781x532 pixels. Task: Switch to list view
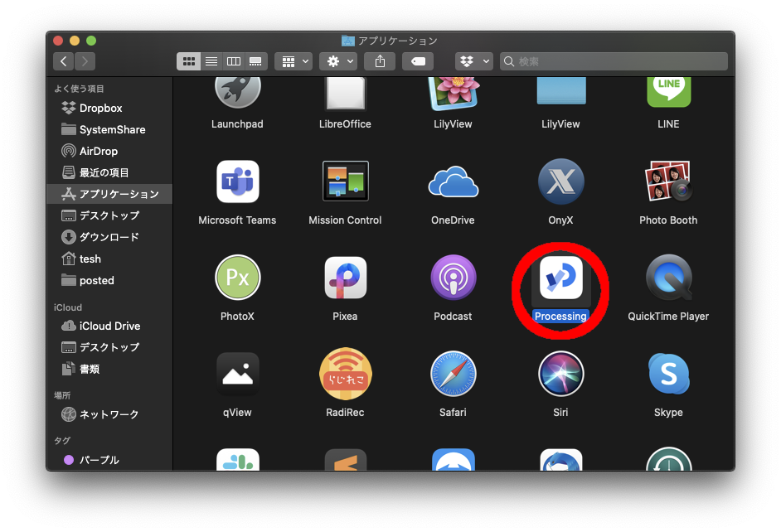(x=211, y=61)
